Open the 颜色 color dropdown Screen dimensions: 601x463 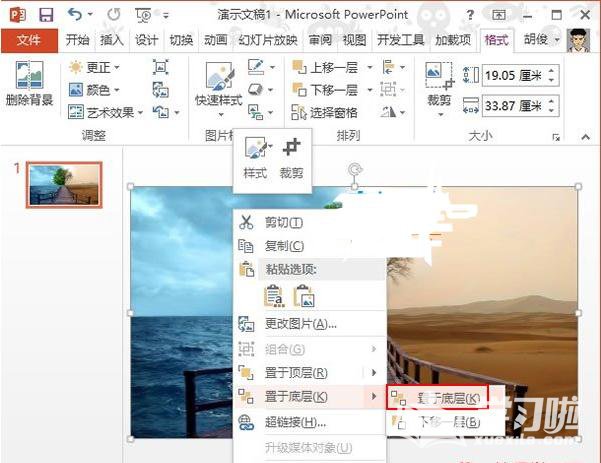point(93,89)
